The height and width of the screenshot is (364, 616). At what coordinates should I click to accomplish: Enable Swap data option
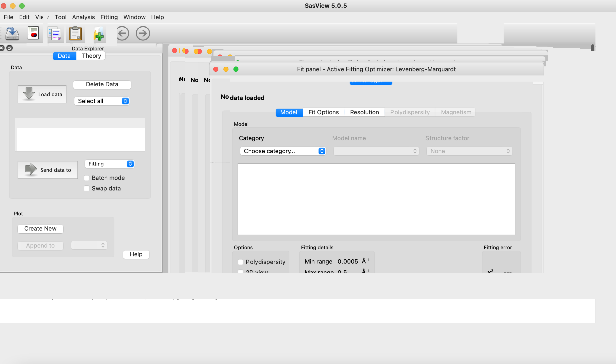click(x=87, y=188)
